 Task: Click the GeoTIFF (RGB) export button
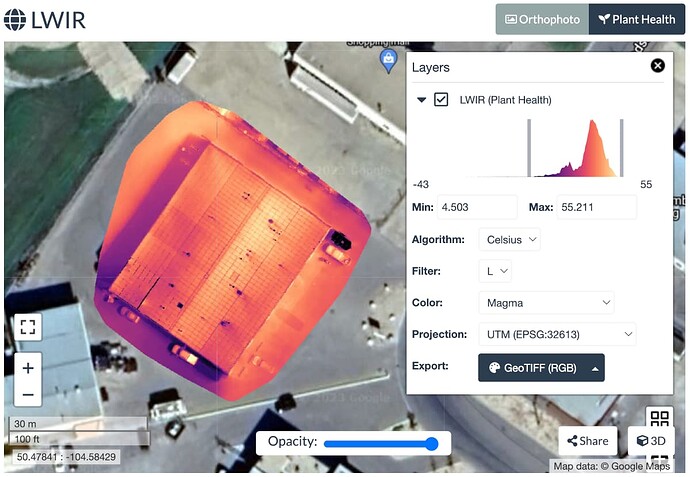541,367
